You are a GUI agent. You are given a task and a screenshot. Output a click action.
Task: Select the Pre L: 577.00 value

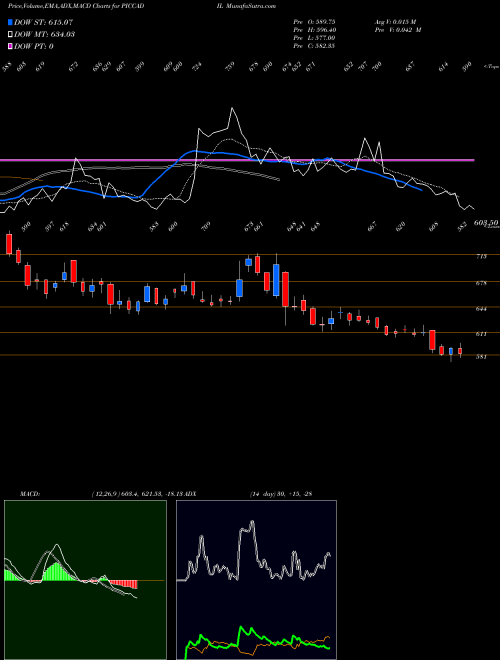pos(314,38)
